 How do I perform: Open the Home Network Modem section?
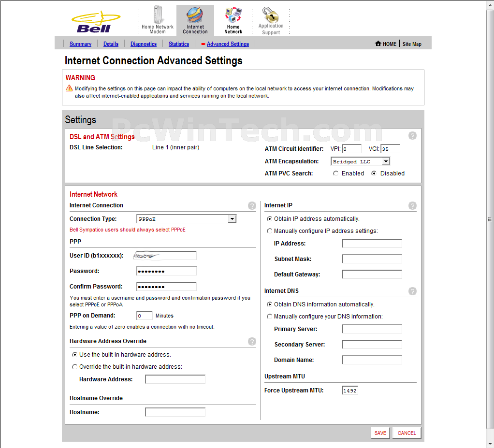[158, 20]
